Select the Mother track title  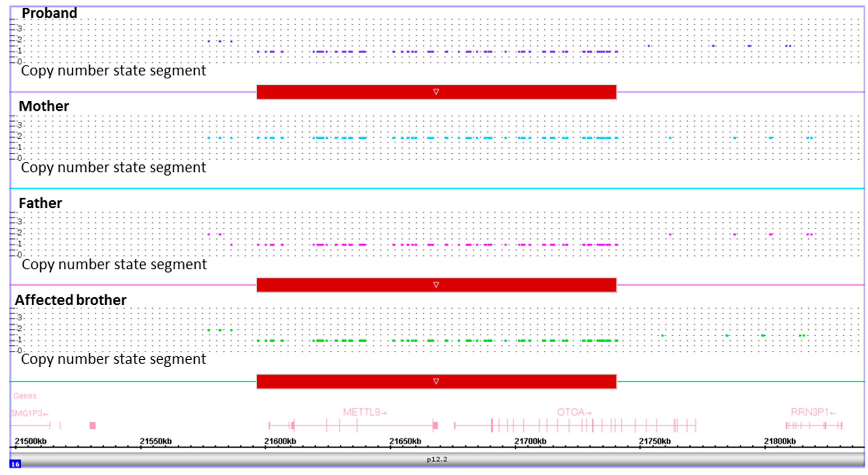click(x=44, y=106)
